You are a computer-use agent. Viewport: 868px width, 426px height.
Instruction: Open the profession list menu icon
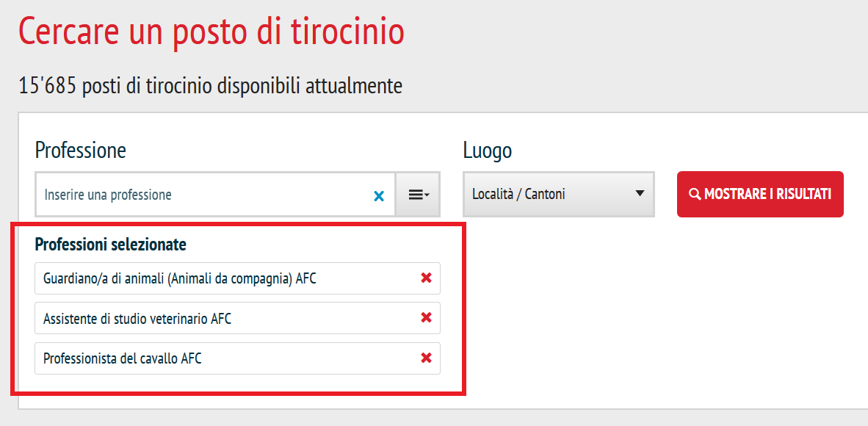(419, 195)
